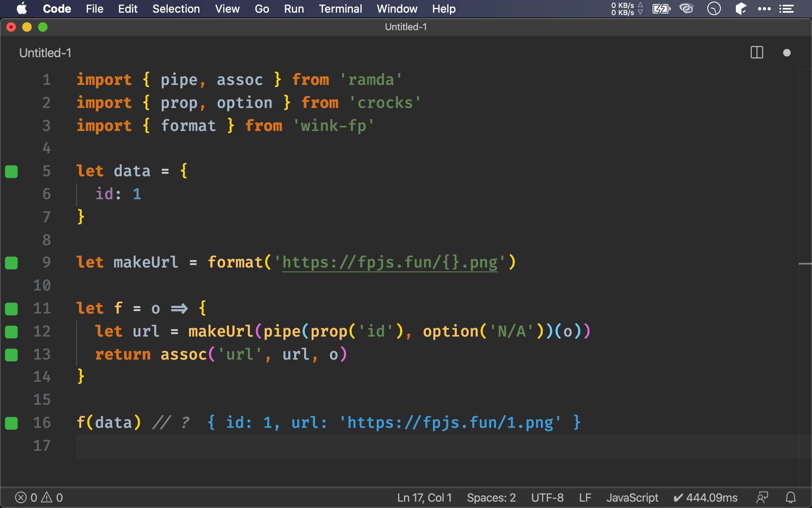Change language mode via JavaScript

[632, 498]
